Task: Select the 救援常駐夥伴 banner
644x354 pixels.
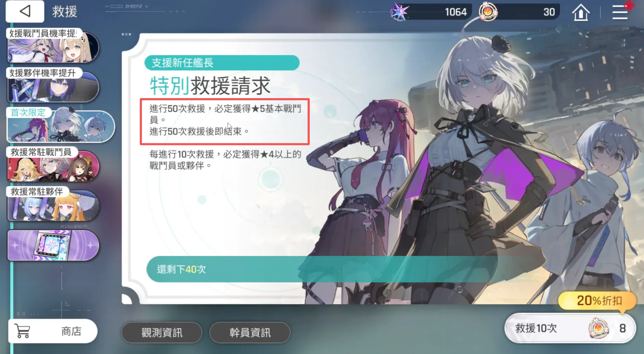Action: pyautogui.click(x=53, y=204)
